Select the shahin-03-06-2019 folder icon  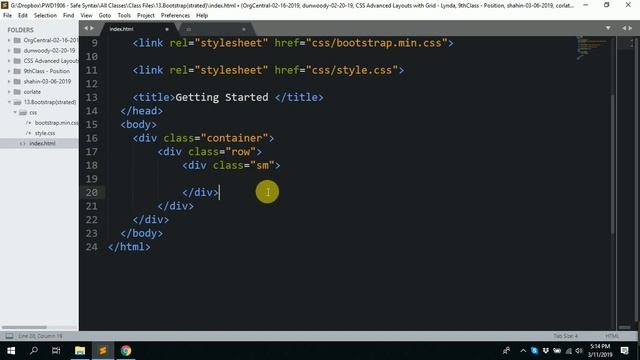(x=17, y=81)
